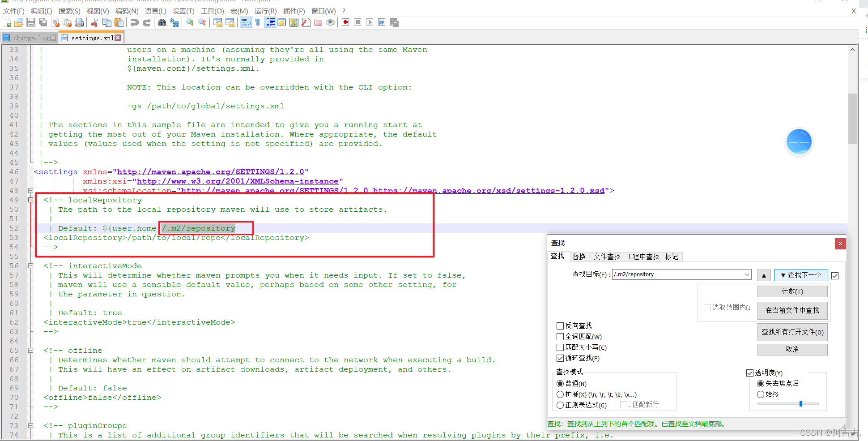Open the 插件(P) menu

coord(294,11)
